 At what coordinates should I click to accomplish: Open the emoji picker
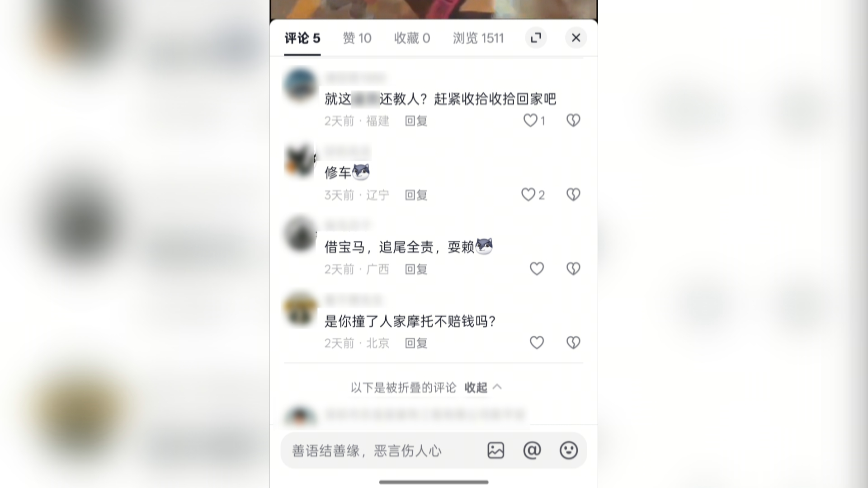click(569, 450)
